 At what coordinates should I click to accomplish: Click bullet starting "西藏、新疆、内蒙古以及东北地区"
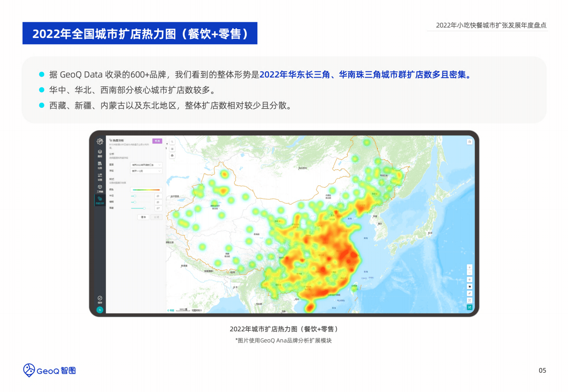pyautogui.click(x=171, y=106)
